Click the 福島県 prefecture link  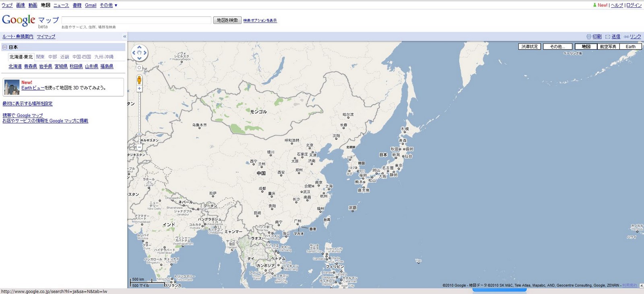[107, 66]
